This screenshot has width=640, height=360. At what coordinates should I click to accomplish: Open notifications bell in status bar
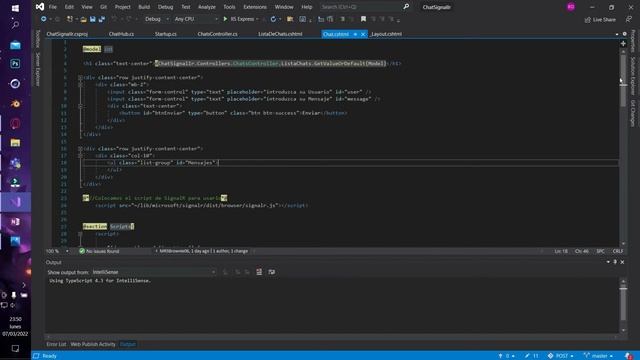coord(628,356)
